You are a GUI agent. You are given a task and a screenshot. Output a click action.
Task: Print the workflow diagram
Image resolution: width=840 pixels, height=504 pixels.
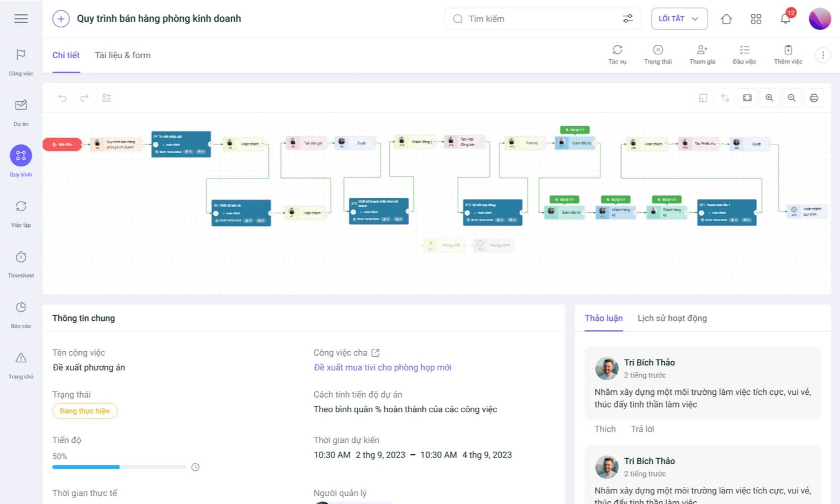pos(814,98)
